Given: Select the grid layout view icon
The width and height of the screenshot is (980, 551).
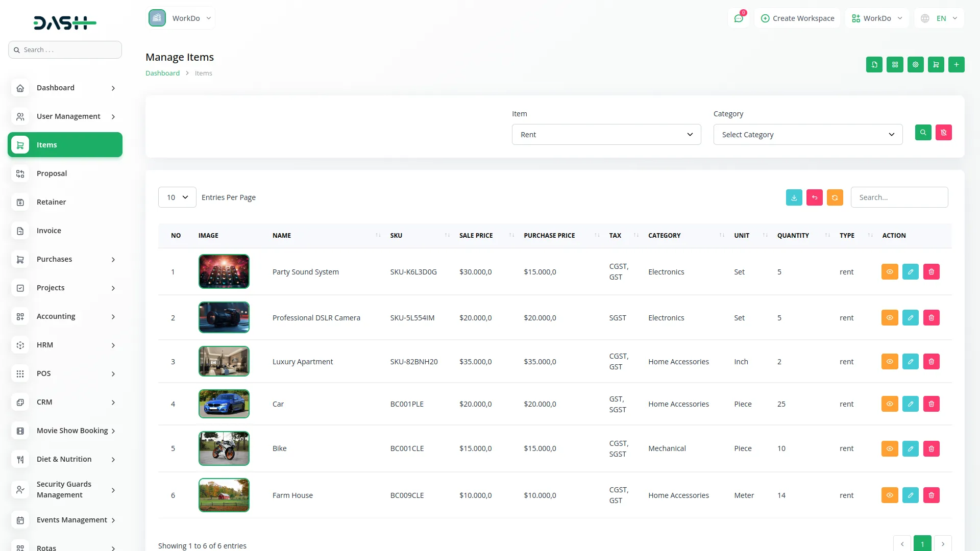Looking at the screenshot, I should click(895, 65).
